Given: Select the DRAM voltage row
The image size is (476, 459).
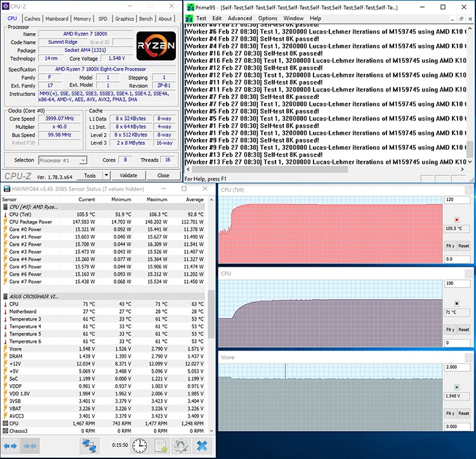Looking at the screenshot, I should (103, 356).
